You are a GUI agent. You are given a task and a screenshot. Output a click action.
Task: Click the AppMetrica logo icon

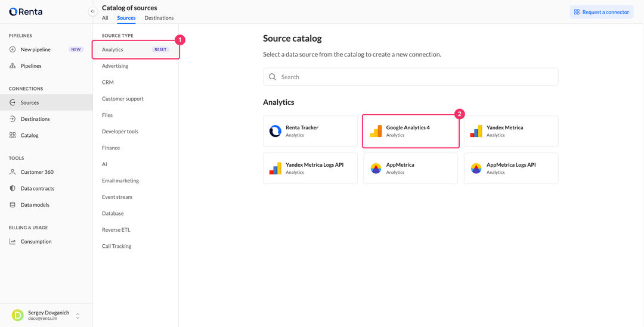tap(376, 168)
